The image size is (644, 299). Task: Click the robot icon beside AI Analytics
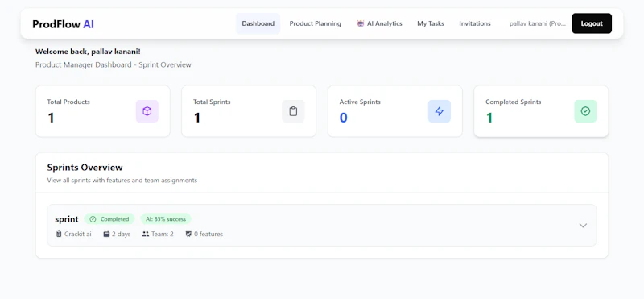361,23
